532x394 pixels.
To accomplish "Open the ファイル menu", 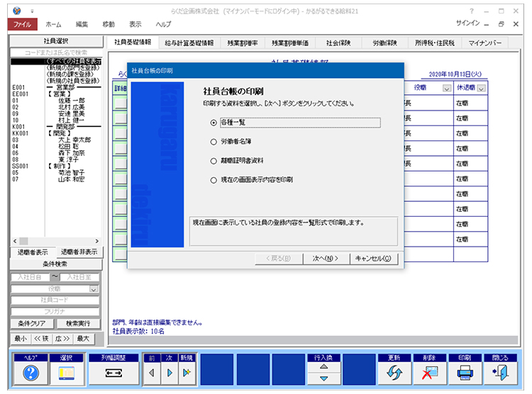I will click(x=22, y=24).
